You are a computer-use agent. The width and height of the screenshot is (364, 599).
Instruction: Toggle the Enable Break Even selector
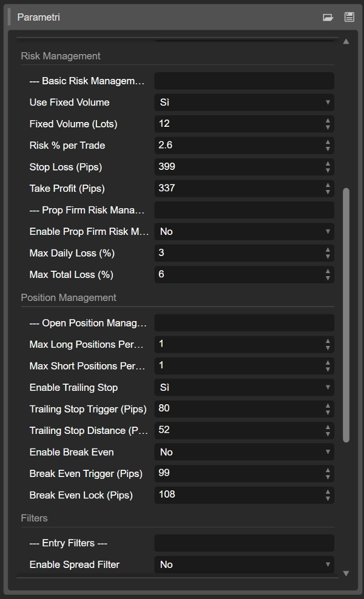click(244, 452)
